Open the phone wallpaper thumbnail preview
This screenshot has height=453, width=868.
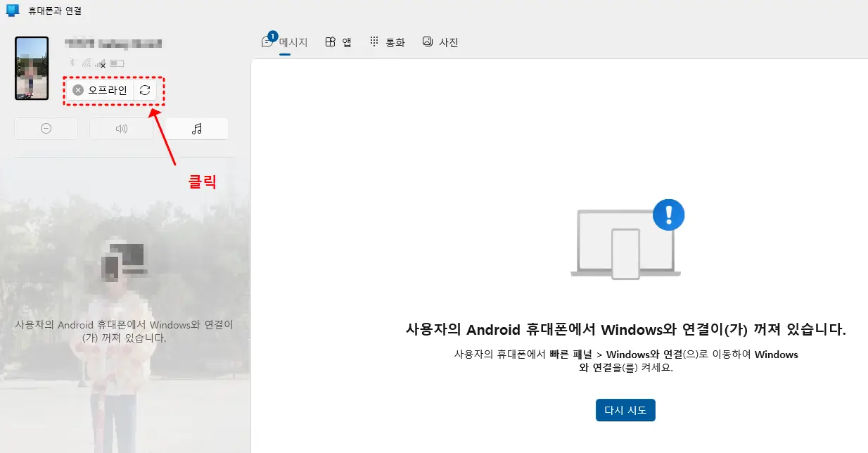pos(31,68)
